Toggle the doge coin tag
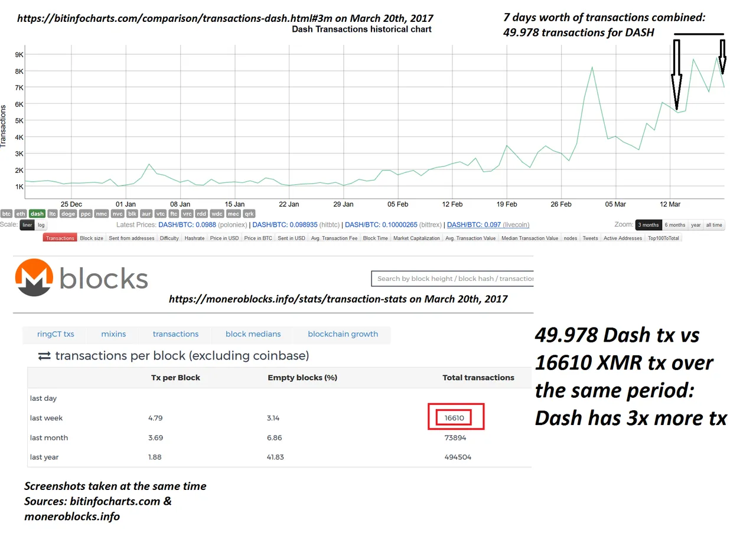 68,214
